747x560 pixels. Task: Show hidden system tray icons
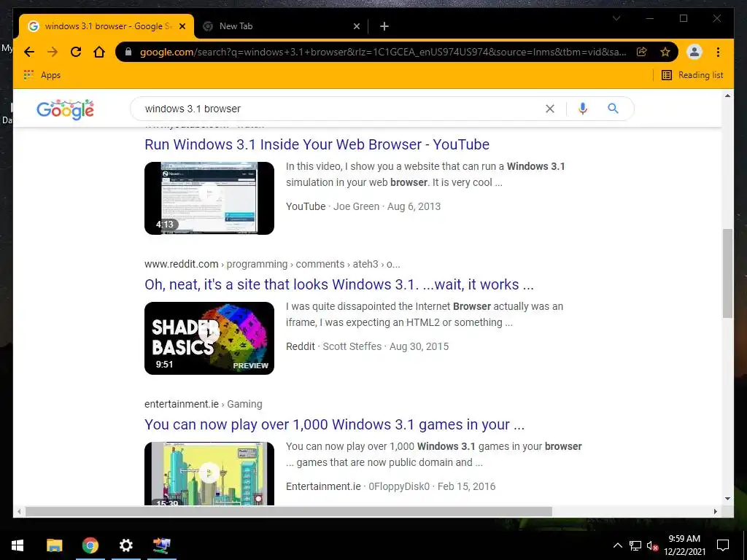(x=617, y=545)
